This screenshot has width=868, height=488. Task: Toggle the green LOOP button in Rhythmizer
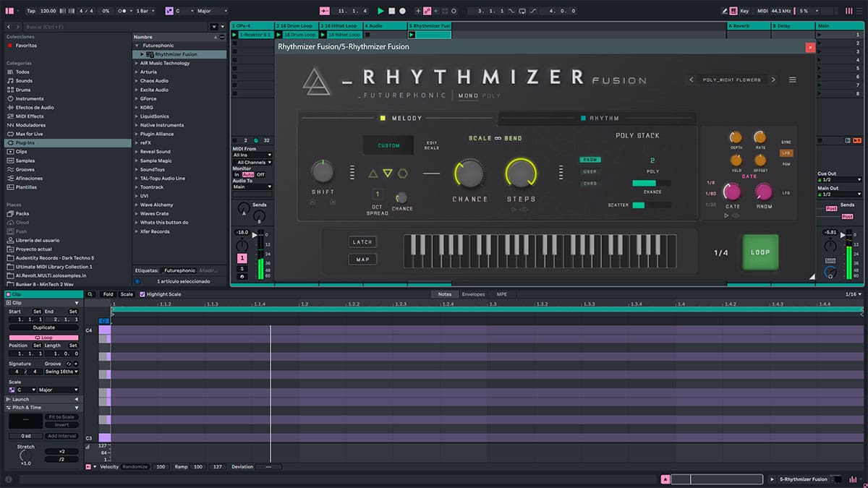[x=760, y=252]
